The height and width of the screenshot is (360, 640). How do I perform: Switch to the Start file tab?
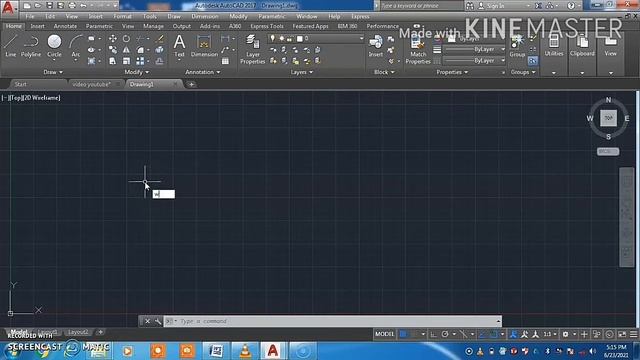20,84
